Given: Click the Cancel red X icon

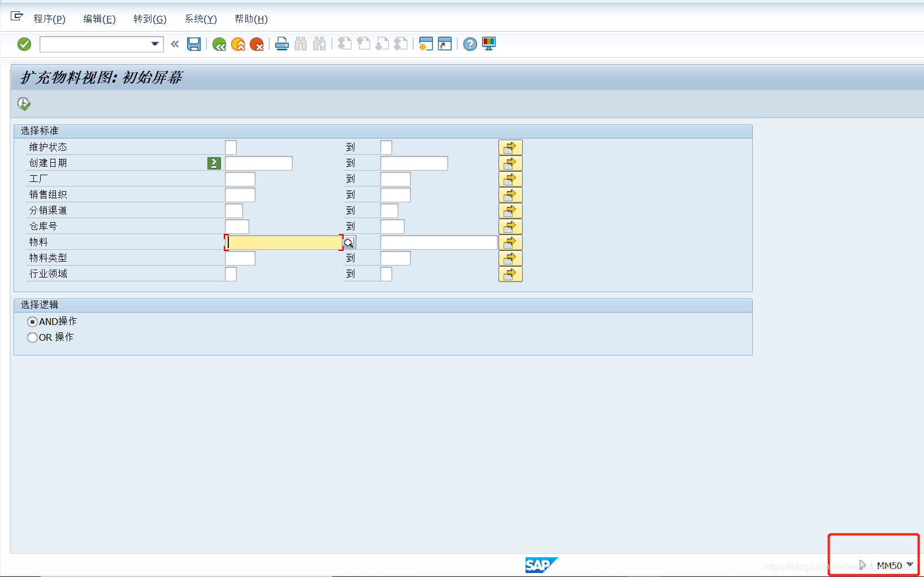Looking at the screenshot, I should pyautogui.click(x=257, y=44).
